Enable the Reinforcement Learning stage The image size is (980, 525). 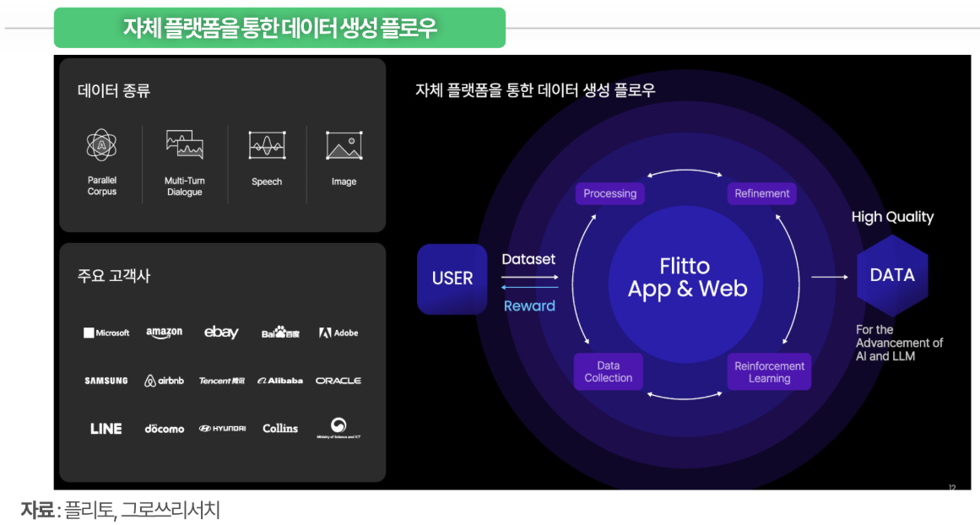[769, 371]
